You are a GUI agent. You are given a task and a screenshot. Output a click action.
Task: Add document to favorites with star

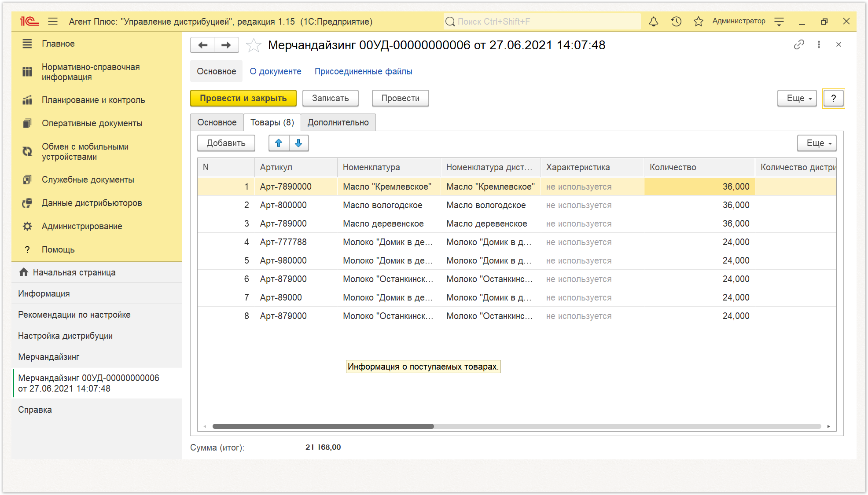(254, 45)
